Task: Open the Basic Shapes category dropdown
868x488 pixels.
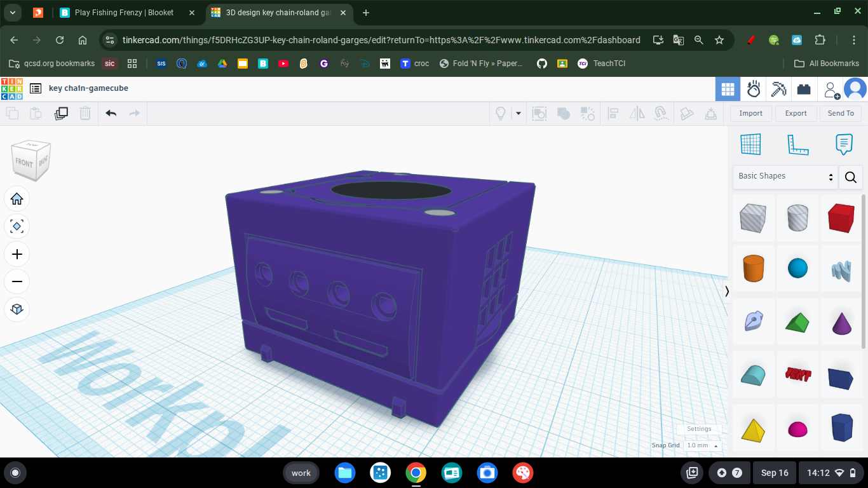Action: tap(785, 176)
